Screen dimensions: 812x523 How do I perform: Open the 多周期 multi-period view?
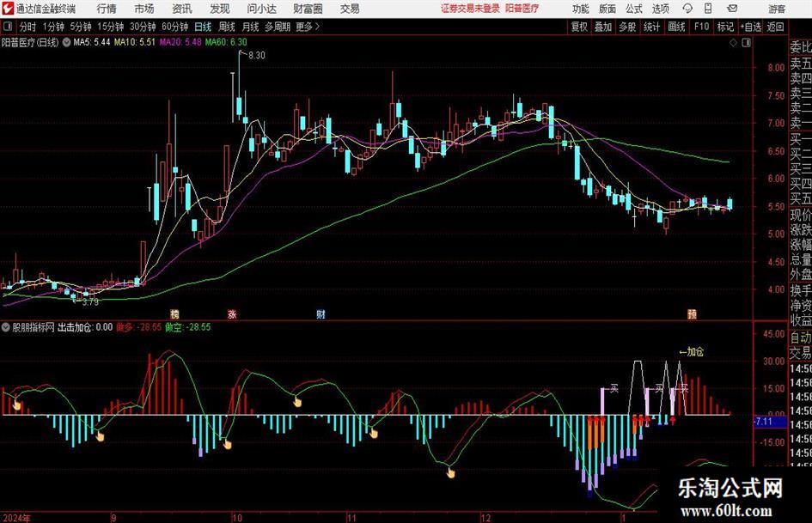point(278,27)
